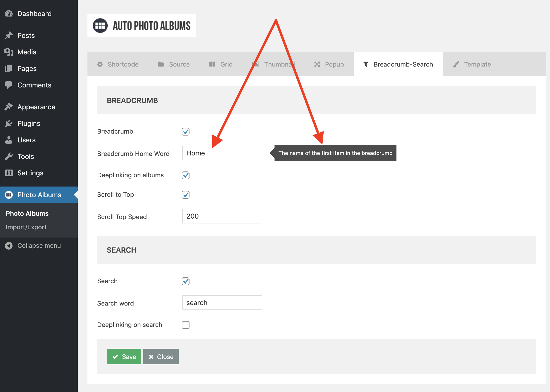The image size is (550, 392).
Task: Click the Media library icon
Action: pos(9,52)
